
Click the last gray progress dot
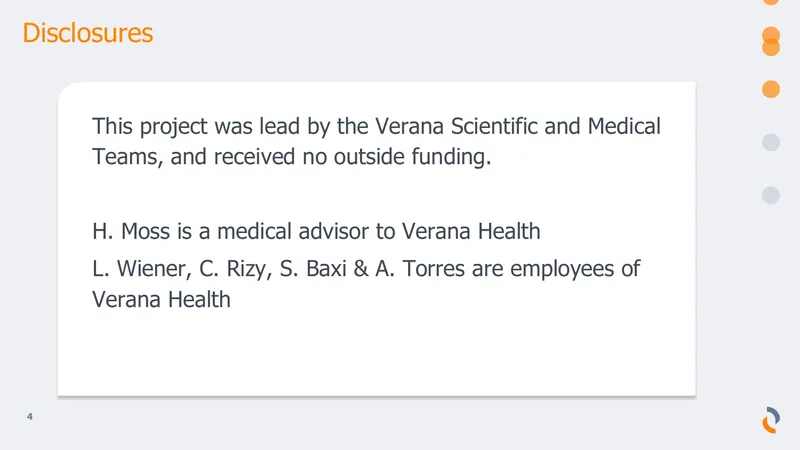771,195
